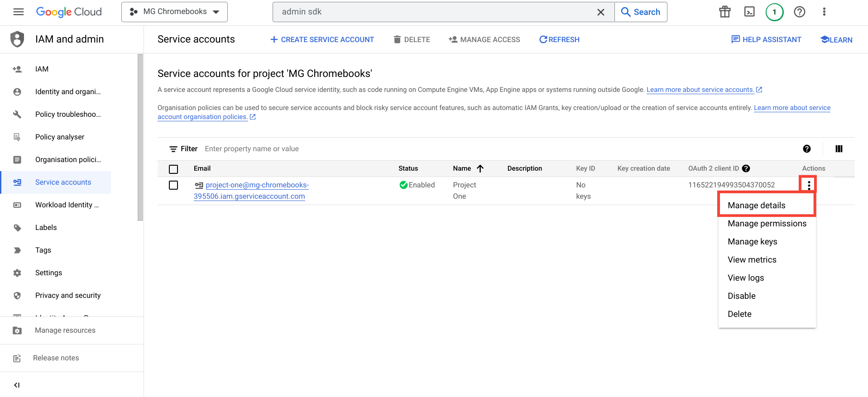Click the Settings gear icon in sidebar
Image resolution: width=868 pixels, height=397 pixels.
pyautogui.click(x=17, y=273)
